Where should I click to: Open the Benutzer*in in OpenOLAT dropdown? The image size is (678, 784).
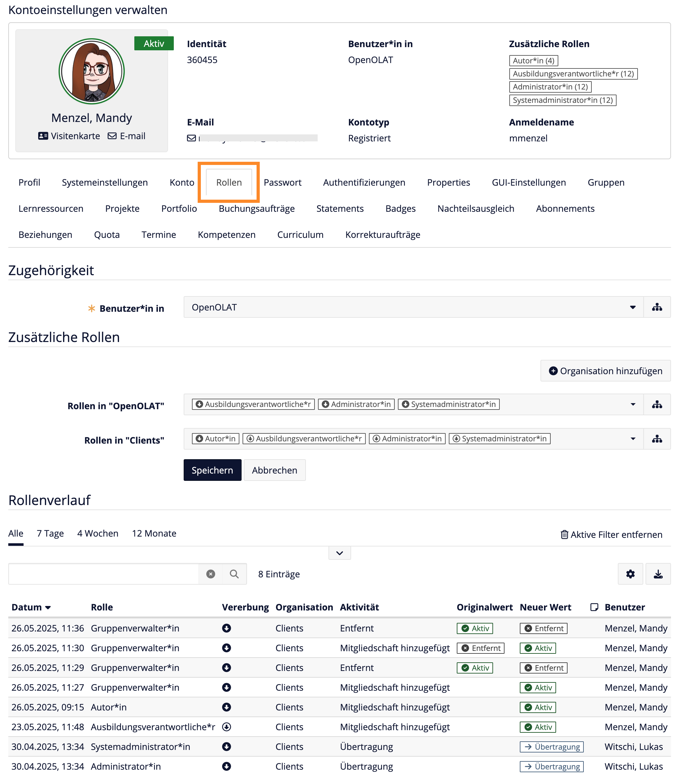(x=413, y=307)
